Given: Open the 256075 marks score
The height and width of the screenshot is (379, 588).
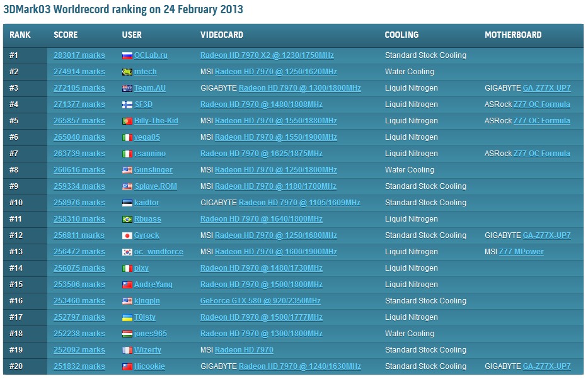Looking at the screenshot, I should (79, 268).
